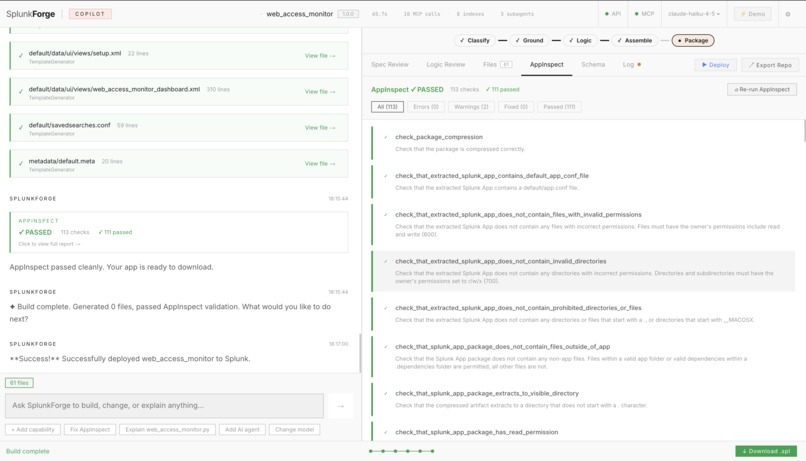
Task: Select check extracts_to_visible_directory row
Action: tap(583, 399)
